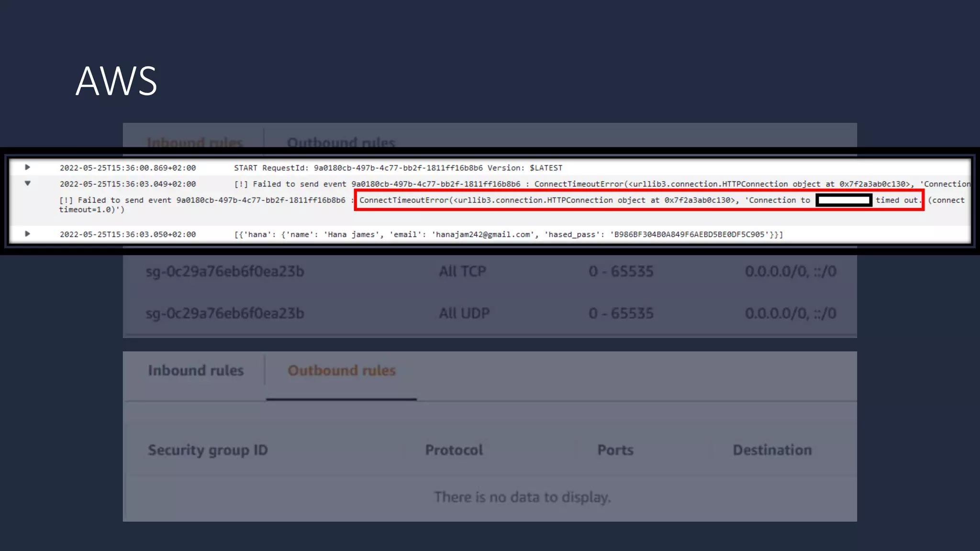
Task: Click the Security group ID column header
Action: [208, 450]
